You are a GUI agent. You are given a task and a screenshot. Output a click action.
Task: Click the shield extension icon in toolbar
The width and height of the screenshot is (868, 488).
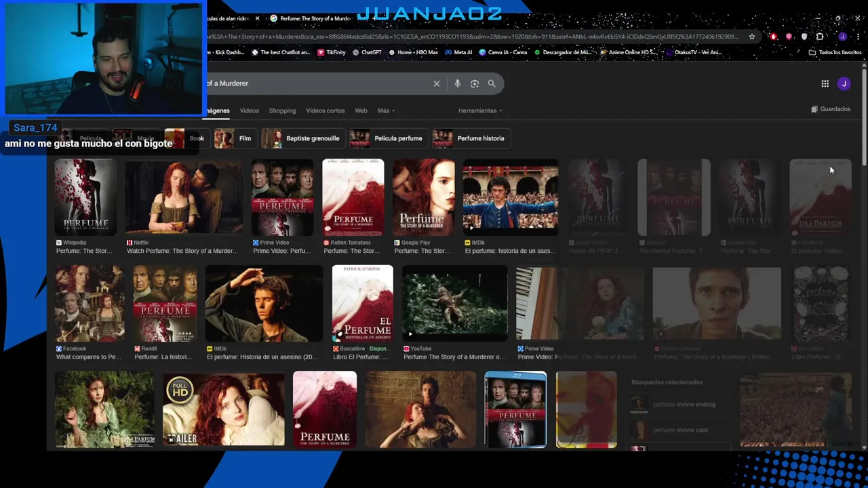[804, 37]
